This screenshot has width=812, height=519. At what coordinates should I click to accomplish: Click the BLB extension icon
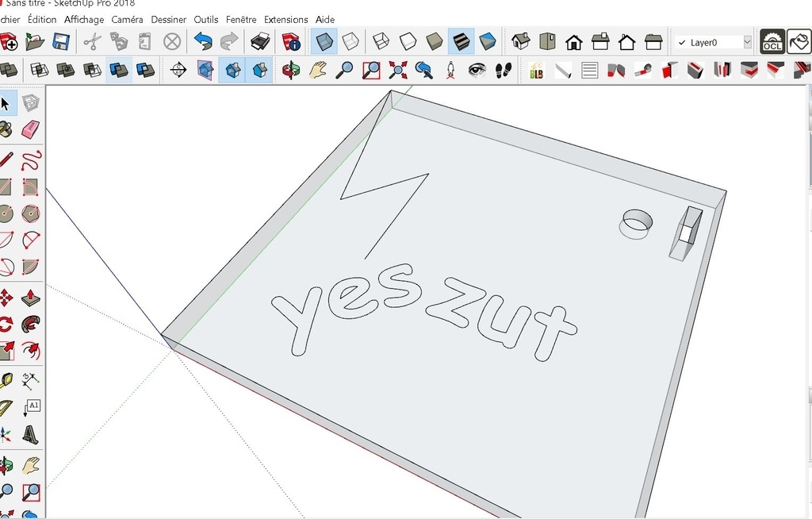click(x=536, y=70)
